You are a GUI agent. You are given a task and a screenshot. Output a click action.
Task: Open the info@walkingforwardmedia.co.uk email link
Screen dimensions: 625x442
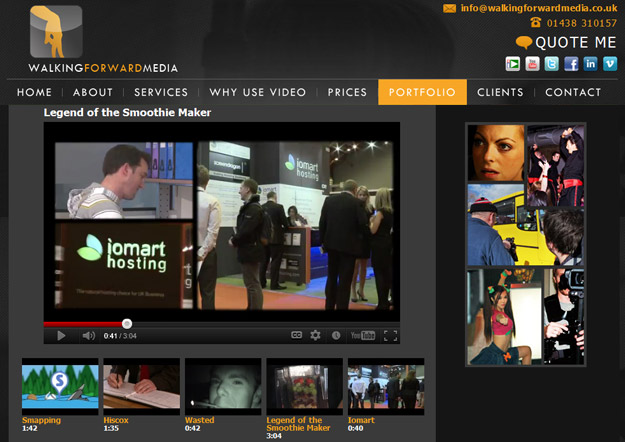coord(539,8)
